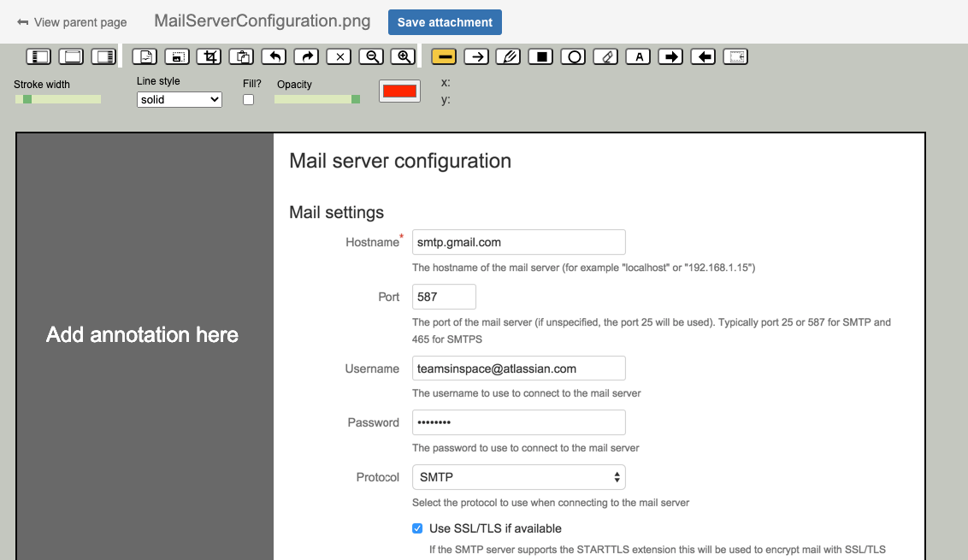Click the back arrow beside View parent page
The image size is (968, 560).
click(x=23, y=22)
